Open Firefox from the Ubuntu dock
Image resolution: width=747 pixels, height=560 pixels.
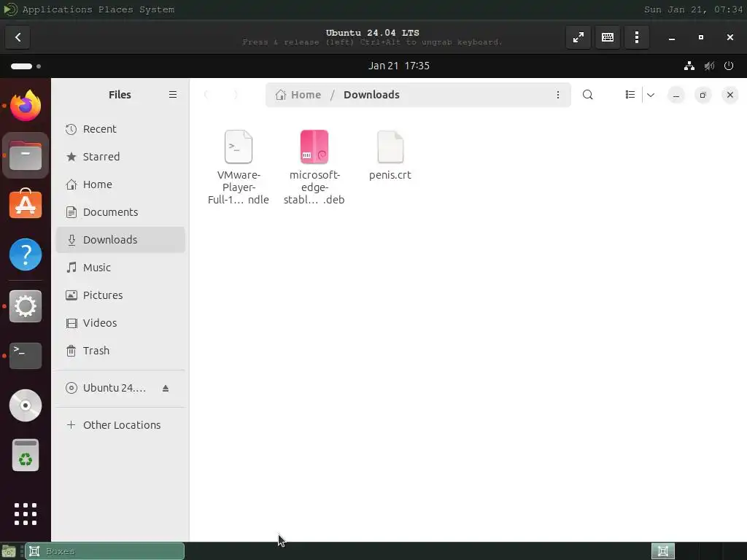26,105
